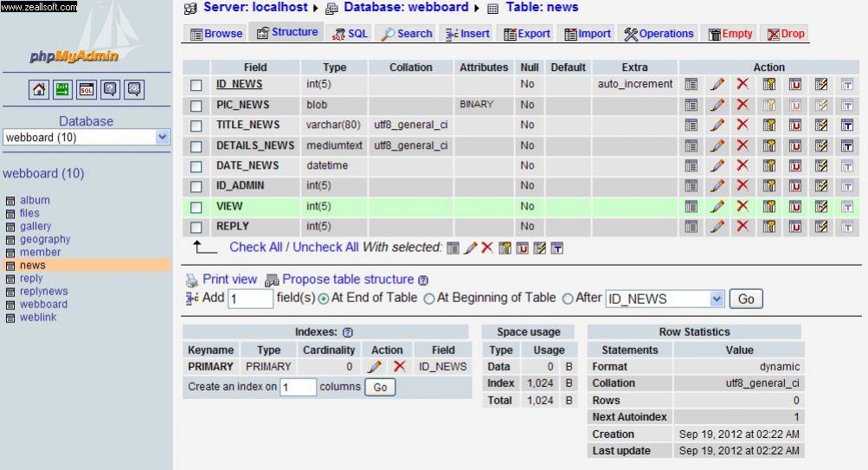Screen dimensions: 868x470
Task: Open the gallery table in the sidebar
Action: (x=35, y=227)
